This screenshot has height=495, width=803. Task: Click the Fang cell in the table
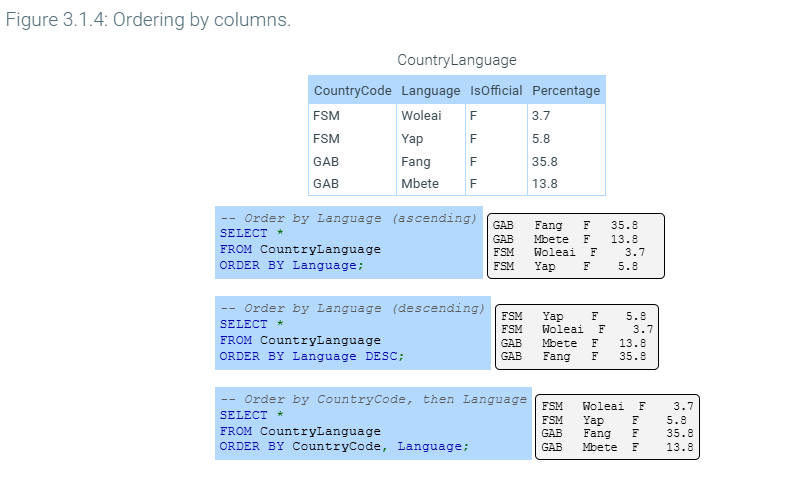[416, 161]
